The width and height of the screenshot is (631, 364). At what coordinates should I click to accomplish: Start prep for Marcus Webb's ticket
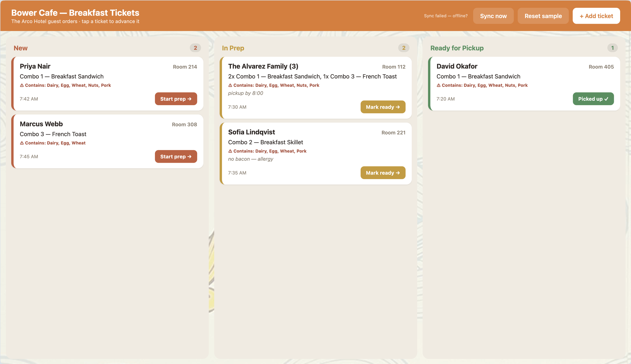pos(176,157)
